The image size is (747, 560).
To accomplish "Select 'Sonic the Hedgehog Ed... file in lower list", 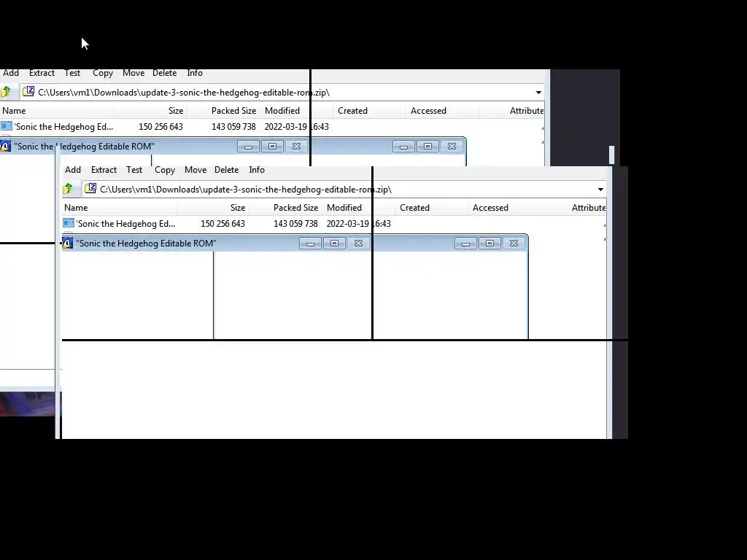I will [125, 223].
